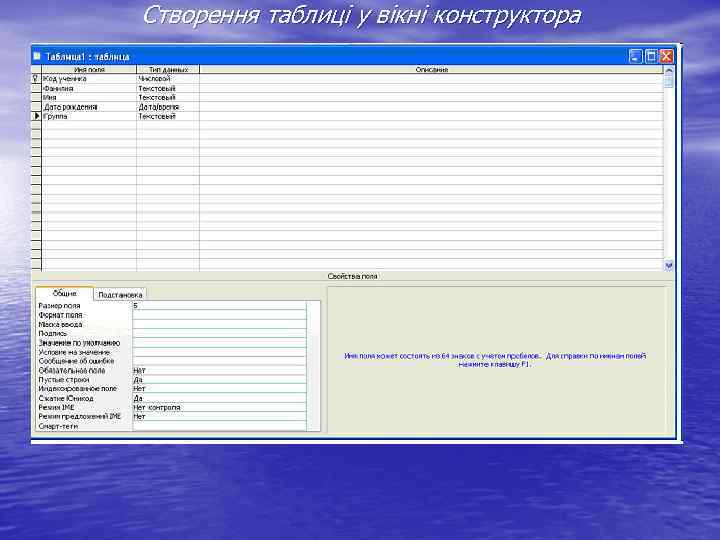Click the Значение по умолчанию value field

[219, 343]
